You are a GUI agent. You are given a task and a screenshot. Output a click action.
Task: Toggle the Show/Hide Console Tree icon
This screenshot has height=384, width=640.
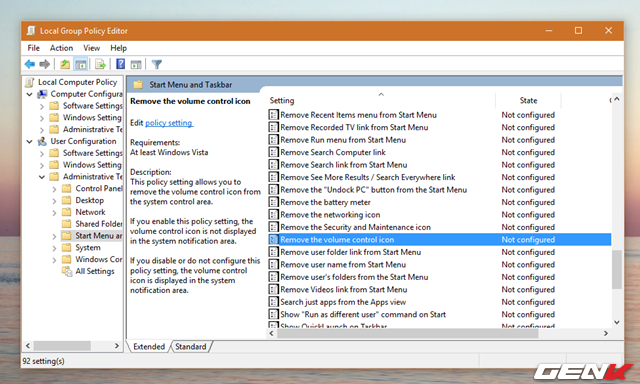(x=81, y=64)
